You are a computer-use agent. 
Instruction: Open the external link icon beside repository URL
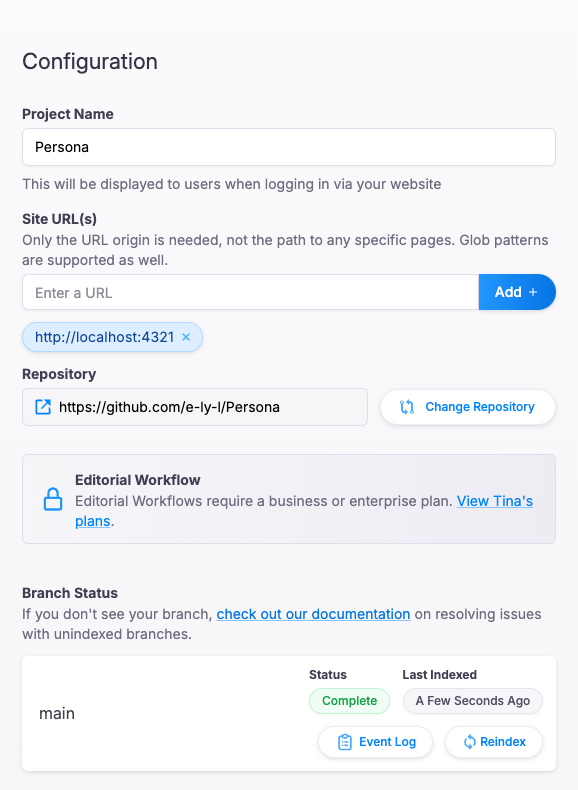43,407
